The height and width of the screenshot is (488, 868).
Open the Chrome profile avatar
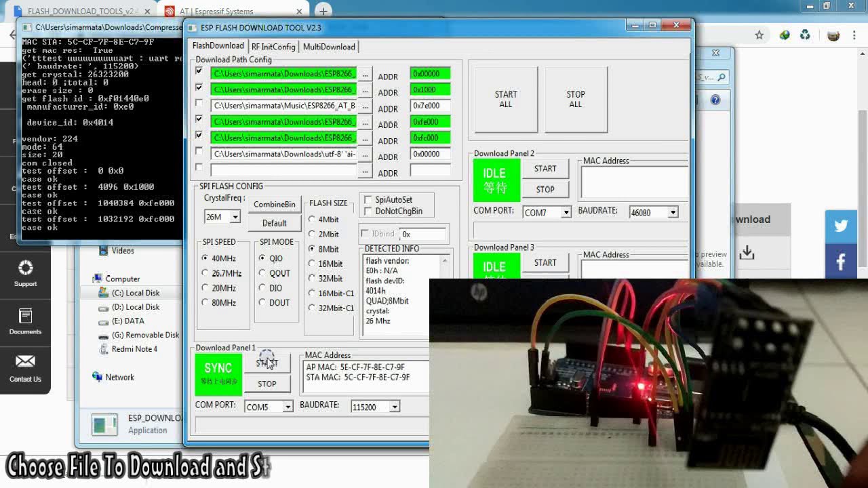834,35
